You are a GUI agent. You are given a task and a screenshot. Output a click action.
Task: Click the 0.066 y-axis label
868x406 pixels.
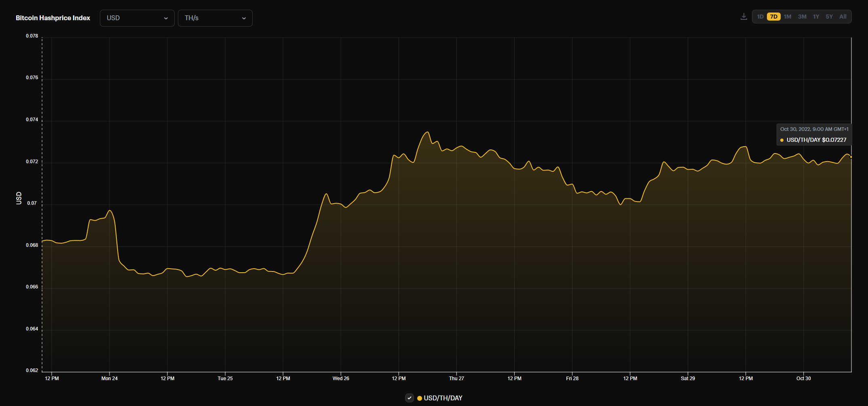32,287
